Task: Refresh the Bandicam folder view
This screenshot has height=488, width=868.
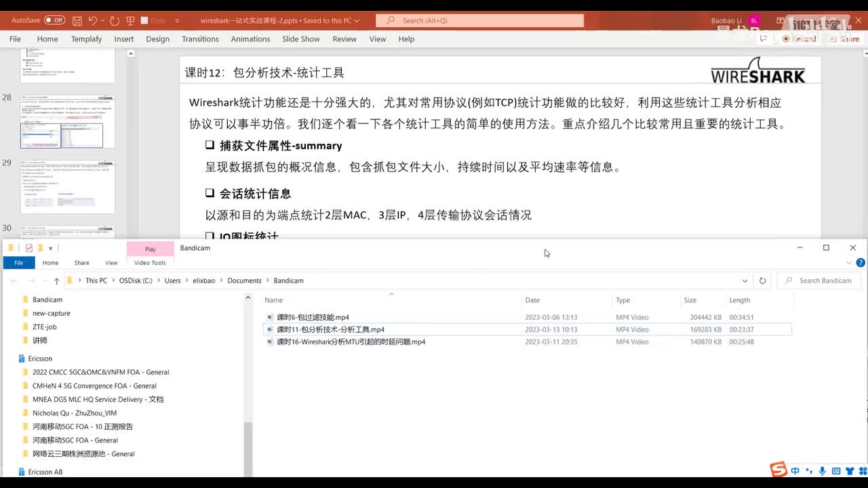Action: click(762, 281)
